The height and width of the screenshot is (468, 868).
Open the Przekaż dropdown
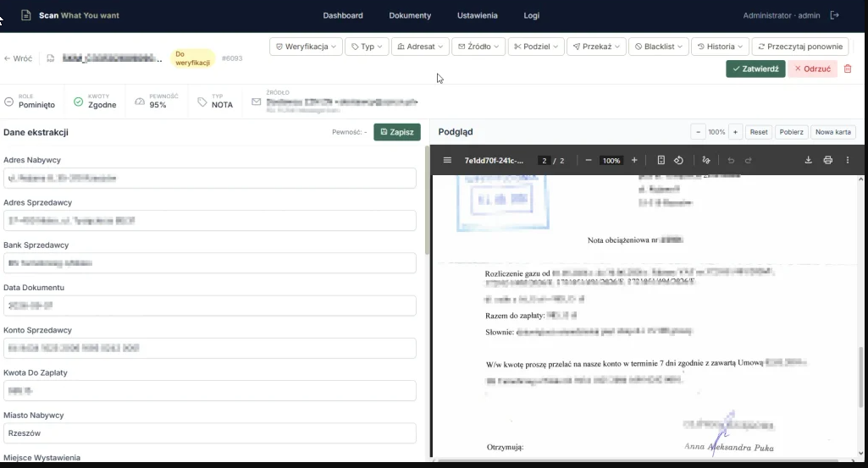597,47
